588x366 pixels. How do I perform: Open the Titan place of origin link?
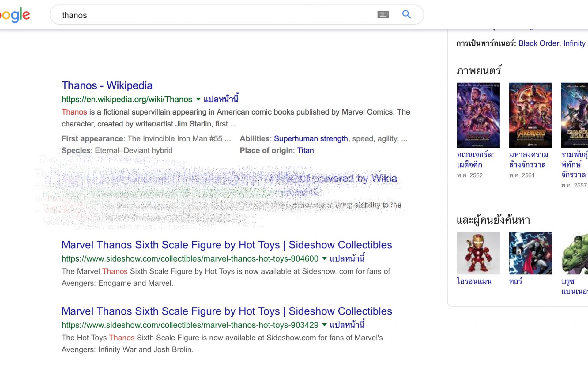coord(305,150)
